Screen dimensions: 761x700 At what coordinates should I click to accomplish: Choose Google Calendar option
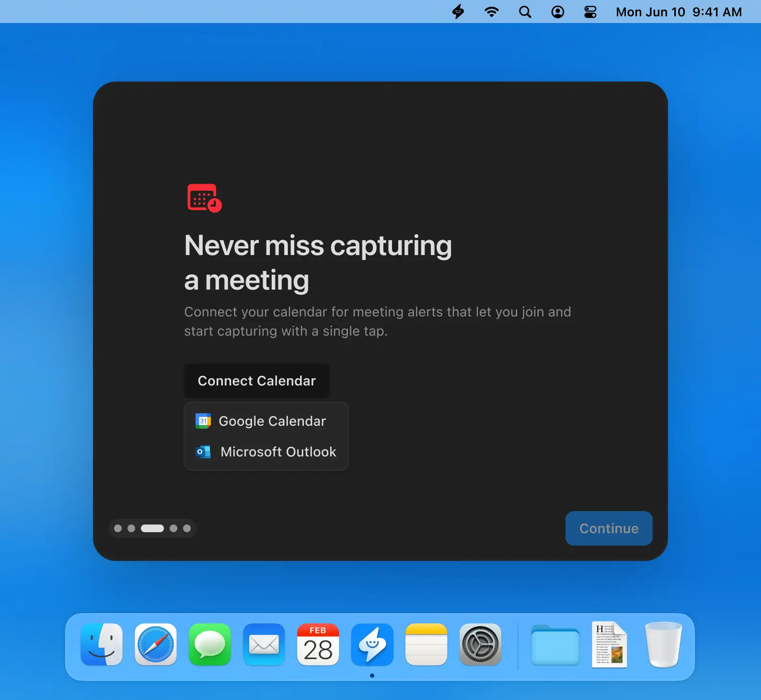(266, 421)
